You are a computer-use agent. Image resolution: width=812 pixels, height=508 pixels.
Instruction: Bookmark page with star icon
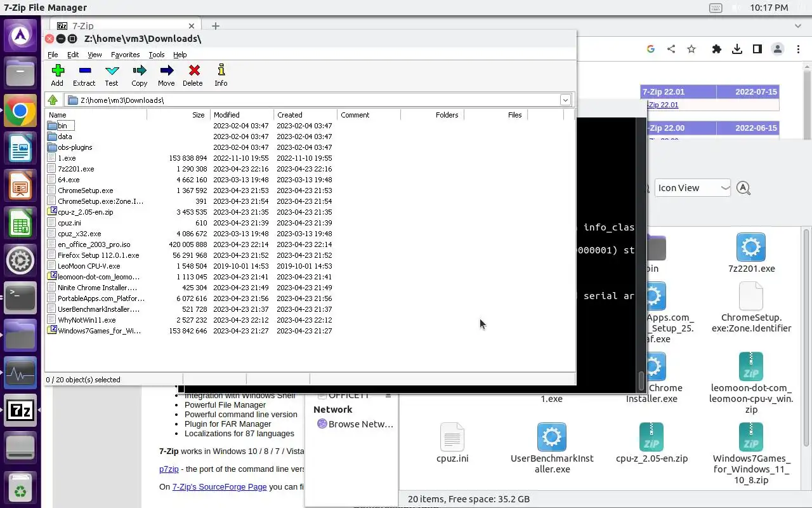pyautogui.click(x=691, y=49)
